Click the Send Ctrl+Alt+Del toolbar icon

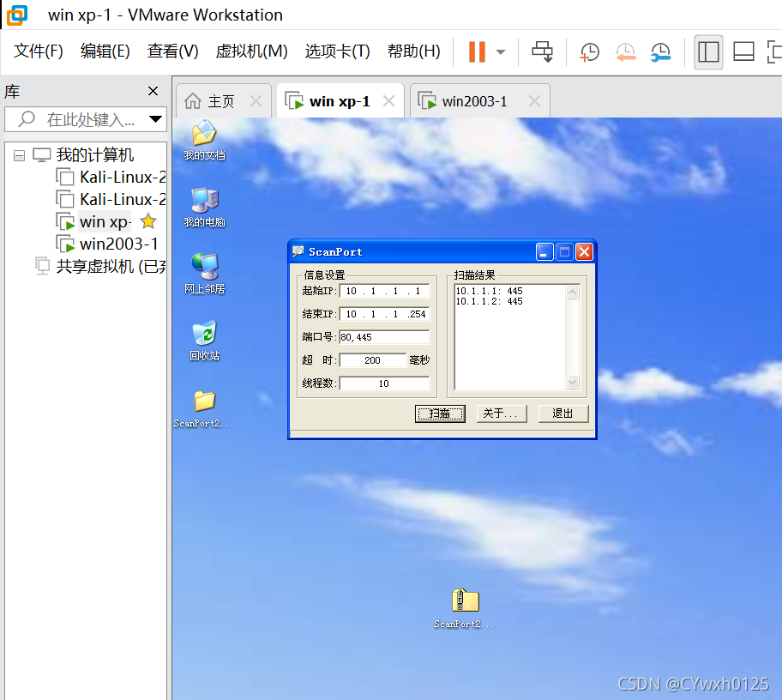[542, 51]
